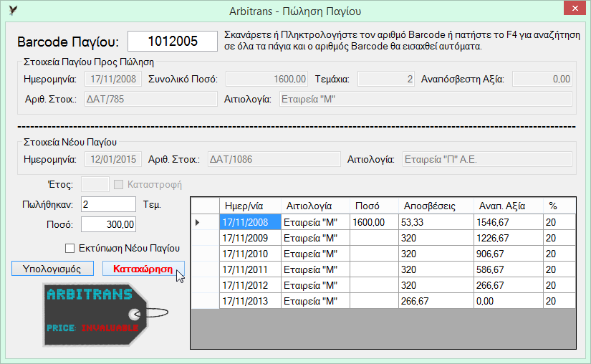Click the 1226,67 value cell
The width and height of the screenshot is (591, 364).
[x=509, y=238]
